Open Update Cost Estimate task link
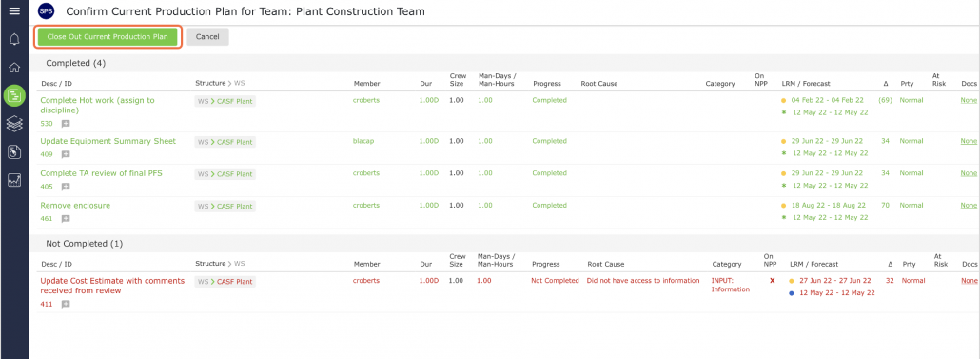 112,286
